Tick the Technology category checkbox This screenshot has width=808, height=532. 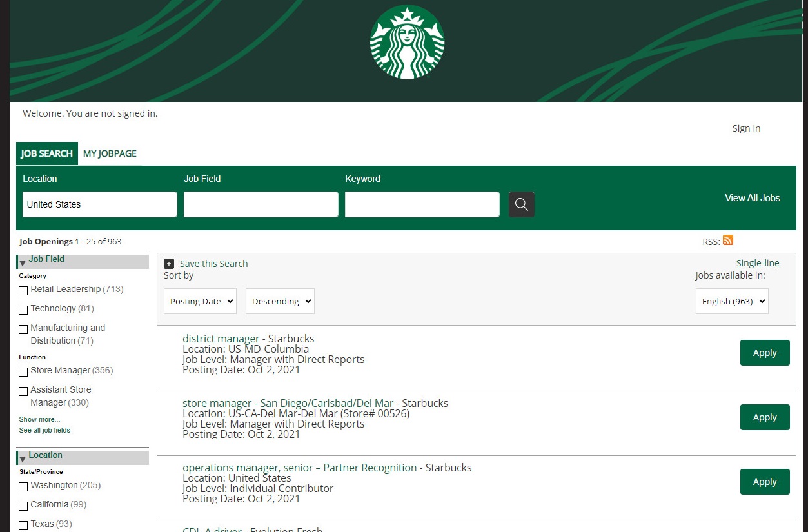tap(23, 310)
